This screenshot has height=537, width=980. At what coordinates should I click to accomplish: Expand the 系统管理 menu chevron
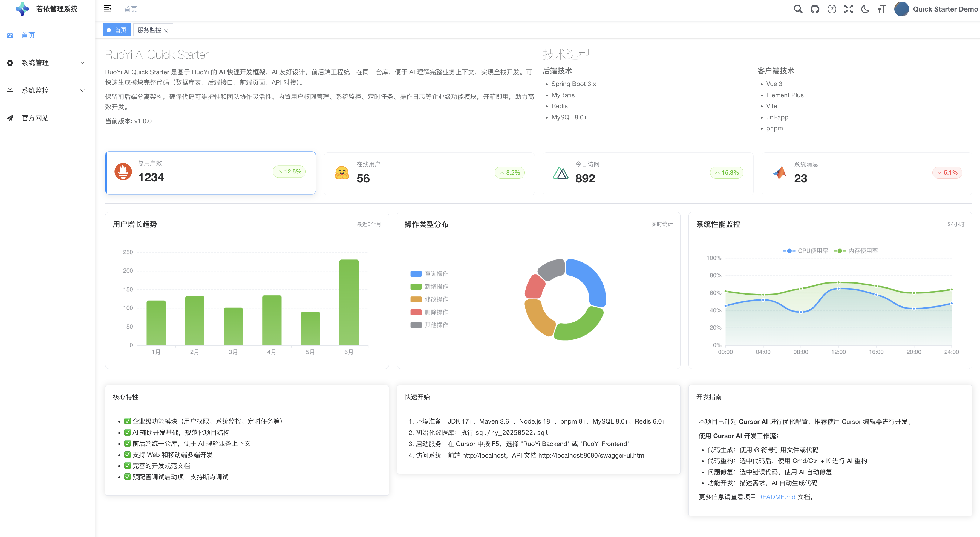pyautogui.click(x=82, y=63)
